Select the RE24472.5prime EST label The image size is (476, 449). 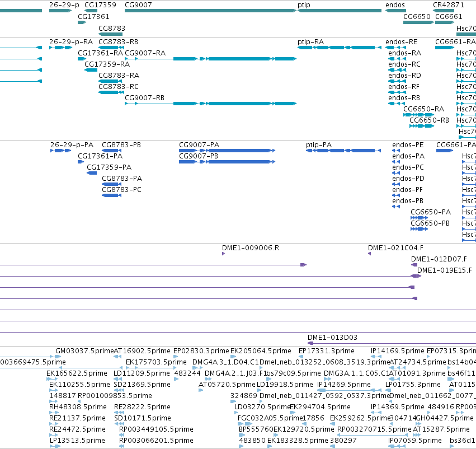pos(77,429)
